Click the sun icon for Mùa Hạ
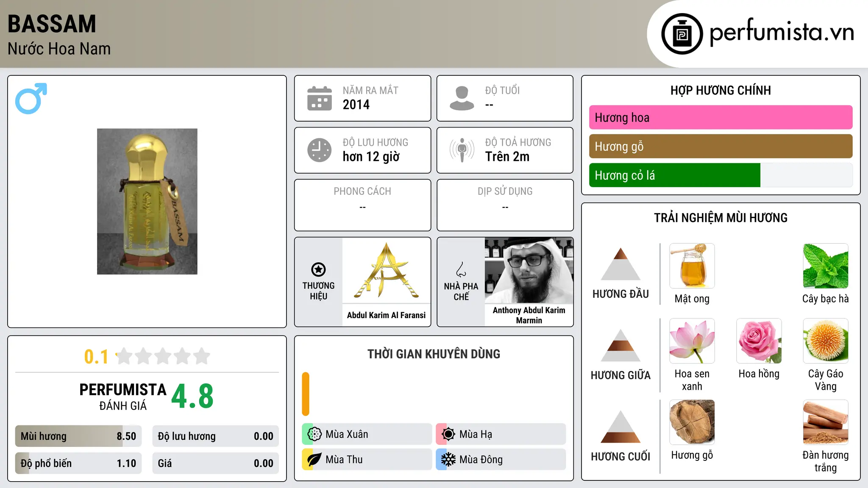 [448, 434]
